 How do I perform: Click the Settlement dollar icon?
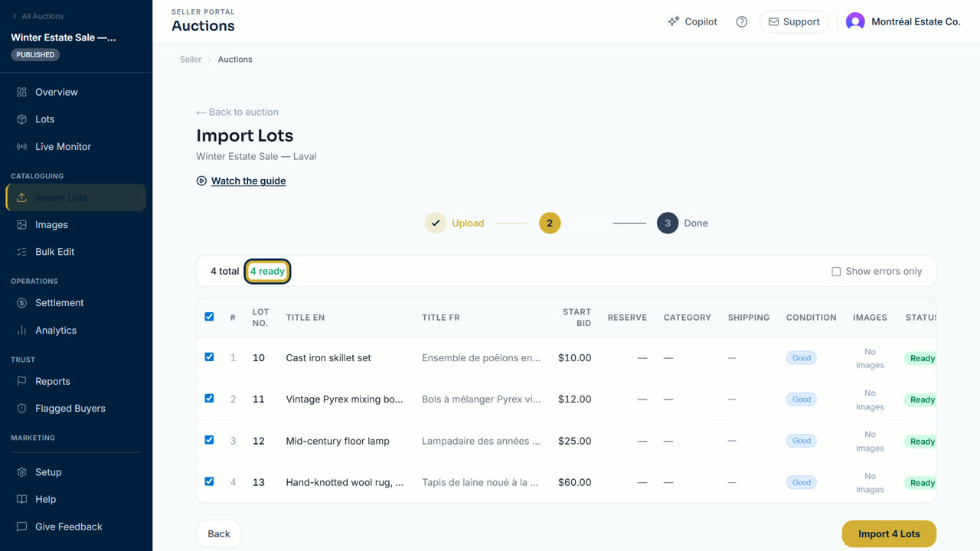[x=21, y=303]
